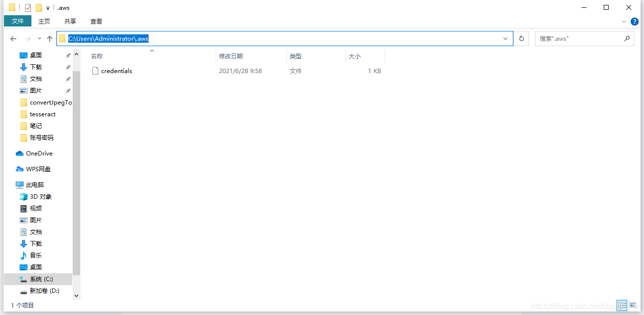Click the 系统 (C:) drive icon
The height and width of the screenshot is (315, 644).
tap(24, 279)
